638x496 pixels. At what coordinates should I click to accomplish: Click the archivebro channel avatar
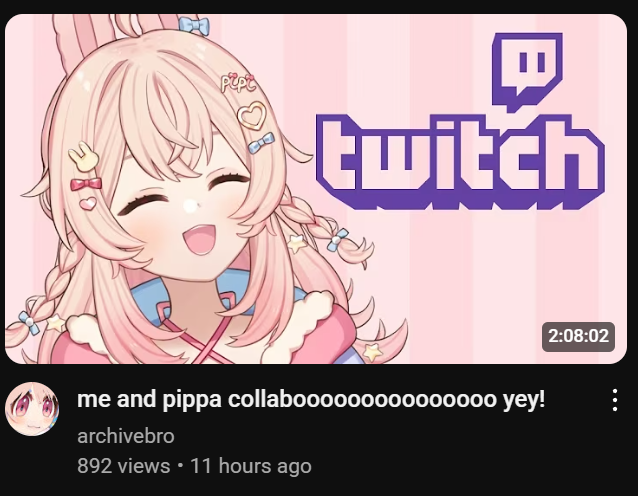click(32, 409)
